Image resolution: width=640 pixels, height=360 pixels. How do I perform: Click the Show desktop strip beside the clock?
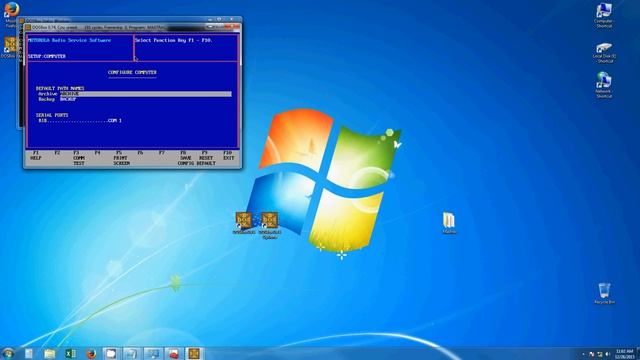pyautogui.click(x=638, y=353)
